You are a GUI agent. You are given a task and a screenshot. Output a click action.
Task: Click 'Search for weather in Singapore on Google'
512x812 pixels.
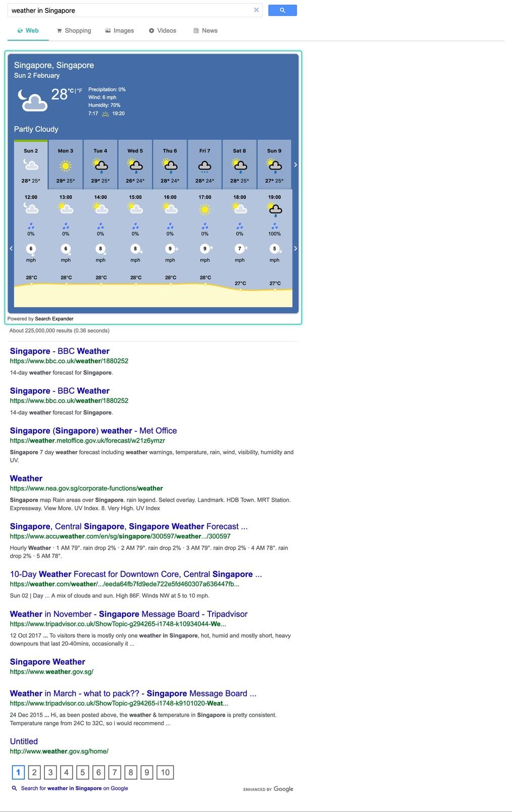74,788
